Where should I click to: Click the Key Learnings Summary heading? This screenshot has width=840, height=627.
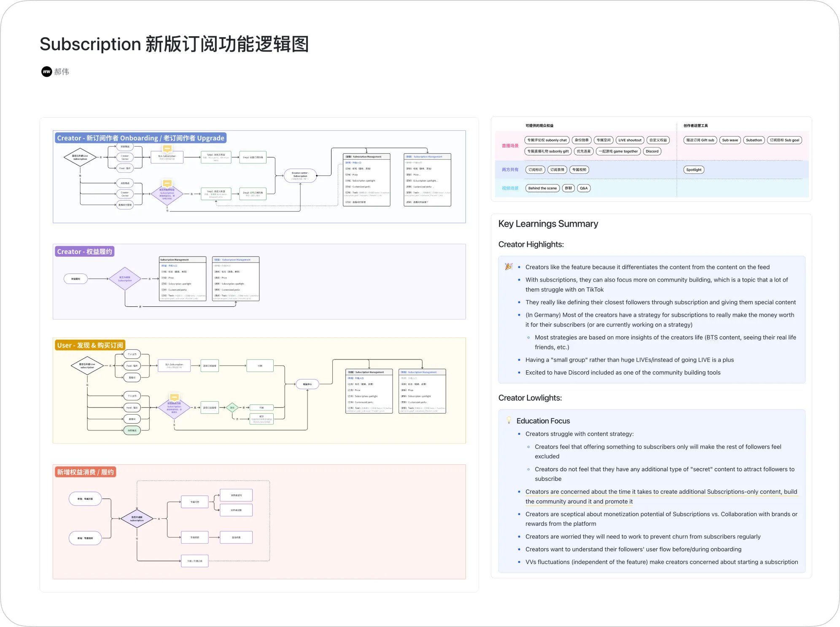pos(548,224)
